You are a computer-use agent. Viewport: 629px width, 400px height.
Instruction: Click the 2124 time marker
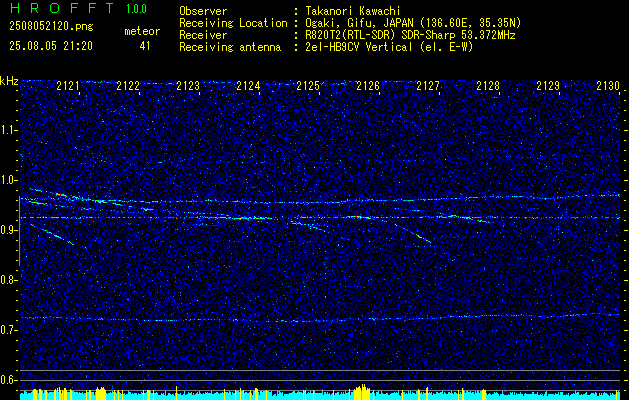[x=248, y=86]
